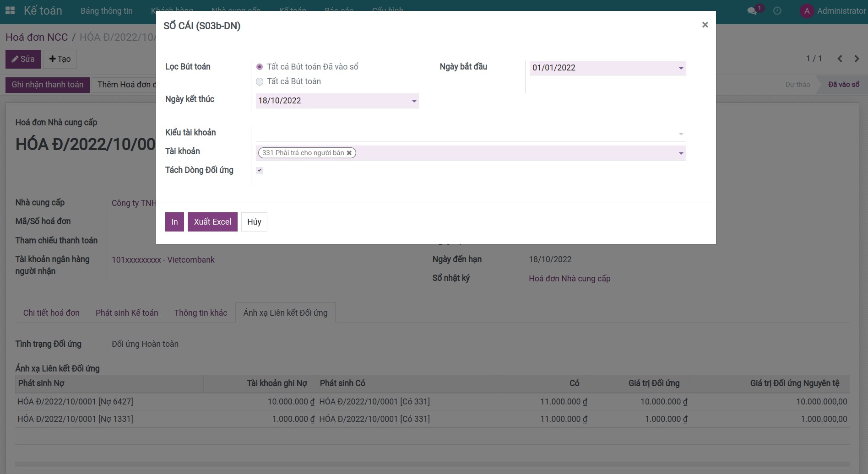Remove the 331 account tag
Screen dimensions: 868x474
[x=349, y=153]
